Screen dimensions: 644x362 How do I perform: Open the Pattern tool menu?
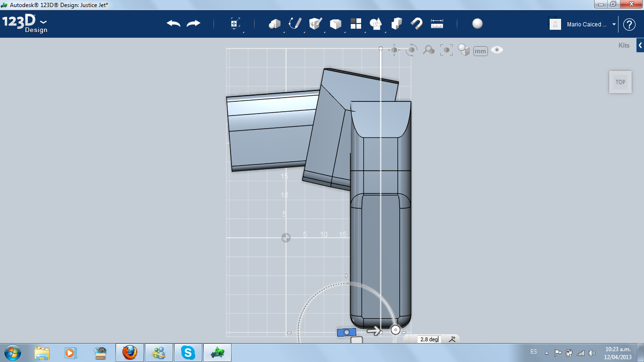pos(355,24)
